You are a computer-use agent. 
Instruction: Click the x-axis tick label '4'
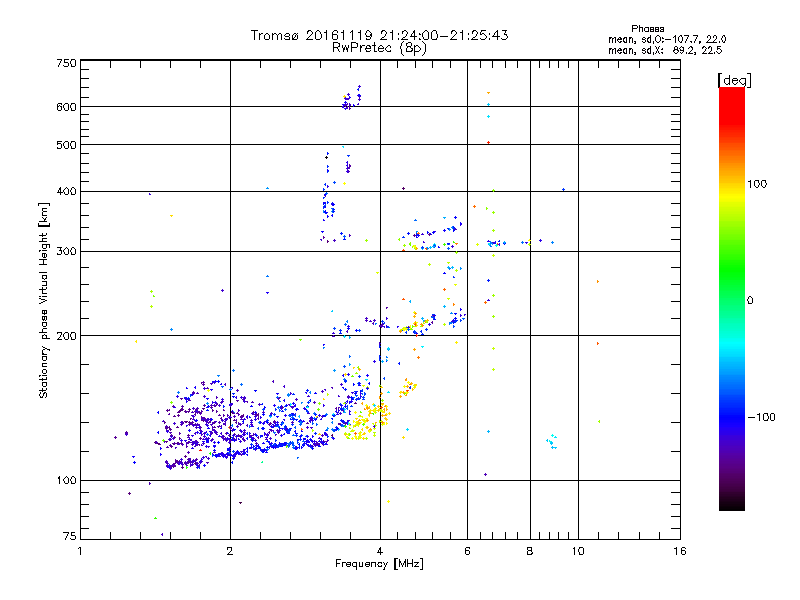pyautogui.click(x=380, y=551)
